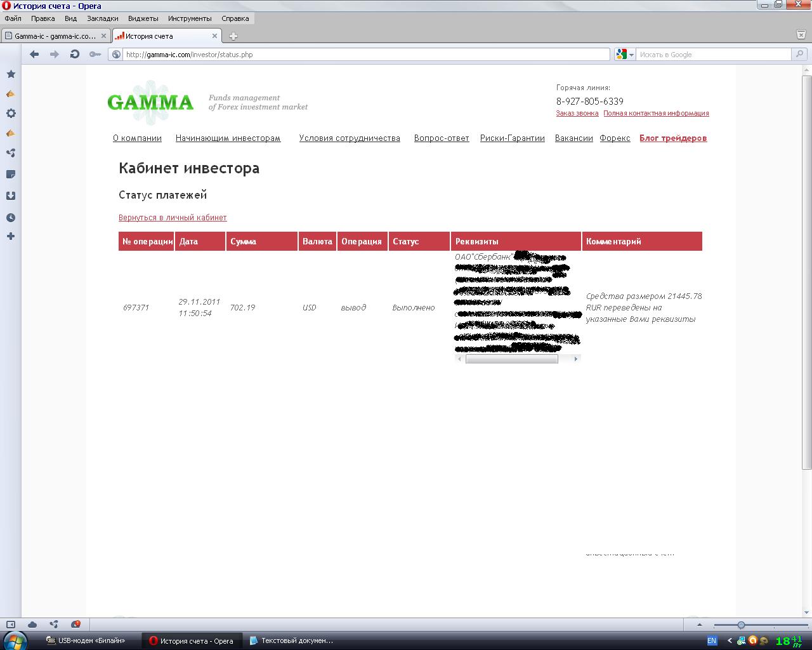Click the Вакансии link
The height and width of the screenshot is (650, 812).
pyautogui.click(x=574, y=138)
